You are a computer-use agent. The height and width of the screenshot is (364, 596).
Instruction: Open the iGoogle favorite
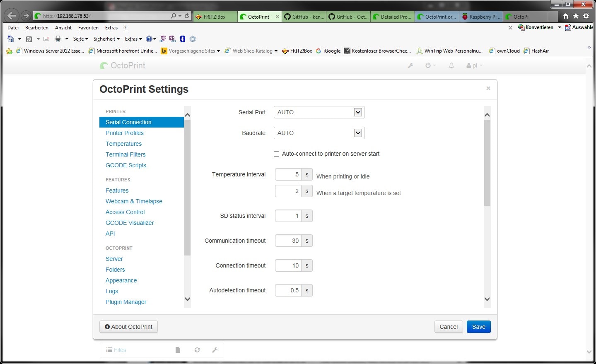point(328,51)
